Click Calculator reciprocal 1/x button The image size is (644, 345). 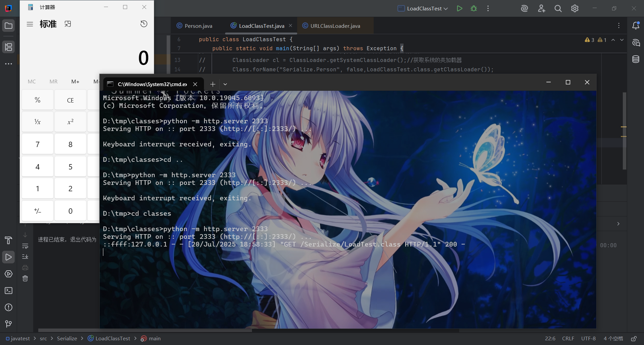tap(38, 122)
